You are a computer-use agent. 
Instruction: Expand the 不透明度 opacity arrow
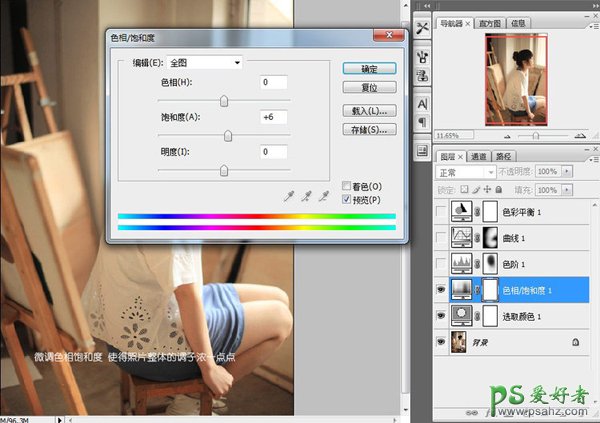click(568, 171)
